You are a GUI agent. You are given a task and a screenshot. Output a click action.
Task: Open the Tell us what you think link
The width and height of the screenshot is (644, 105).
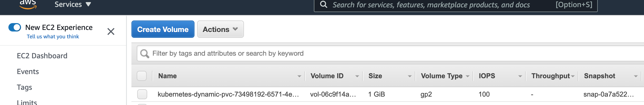[53, 36]
